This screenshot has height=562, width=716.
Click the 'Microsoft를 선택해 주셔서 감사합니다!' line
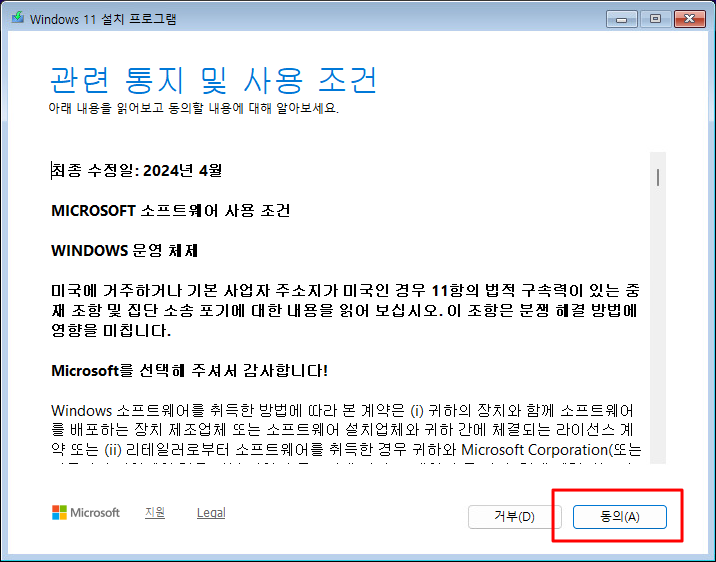click(x=190, y=371)
